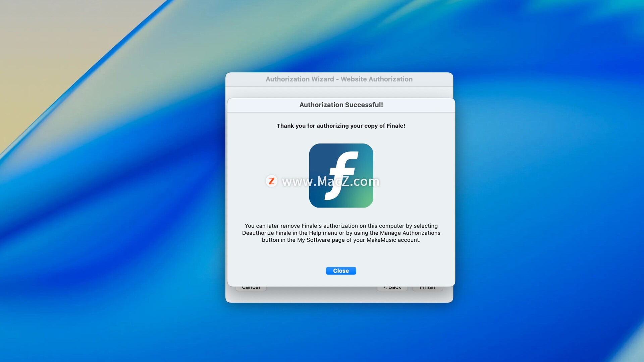
Task: Click the blue Close button
Action: tap(341, 271)
